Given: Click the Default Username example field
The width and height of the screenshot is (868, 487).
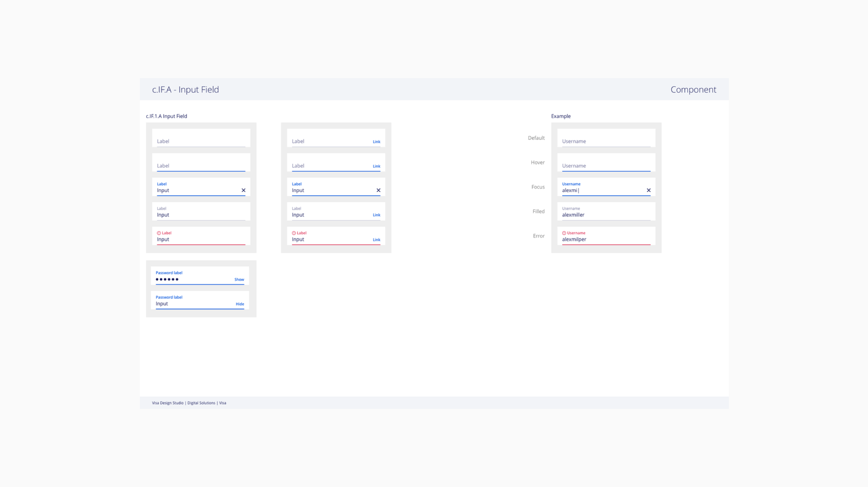Looking at the screenshot, I should tap(606, 138).
